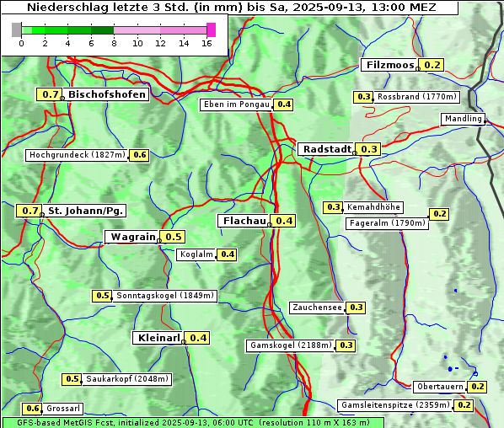This screenshot has height=428, width=504.
Task: Click the magenta above-16 legend swatch
Action: coord(211,29)
